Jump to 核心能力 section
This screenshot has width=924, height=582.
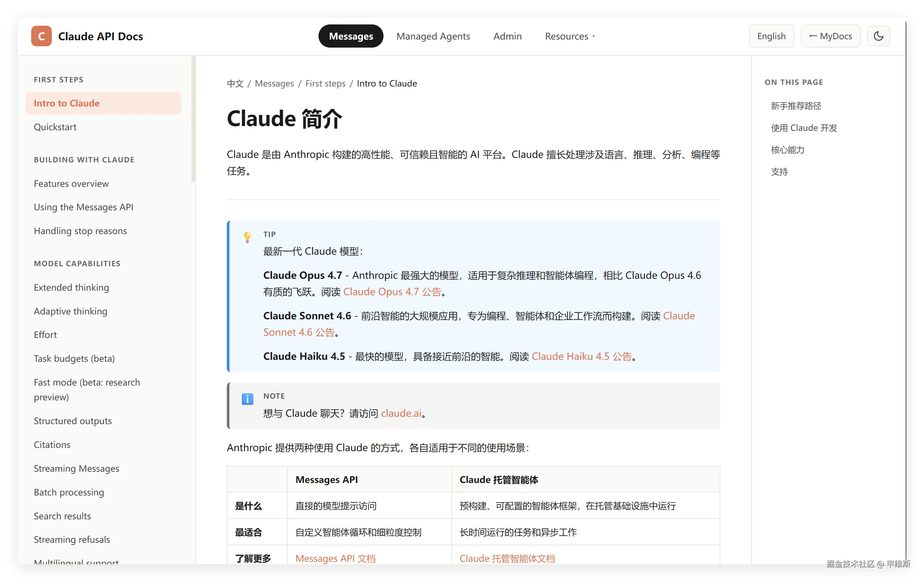click(x=787, y=150)
